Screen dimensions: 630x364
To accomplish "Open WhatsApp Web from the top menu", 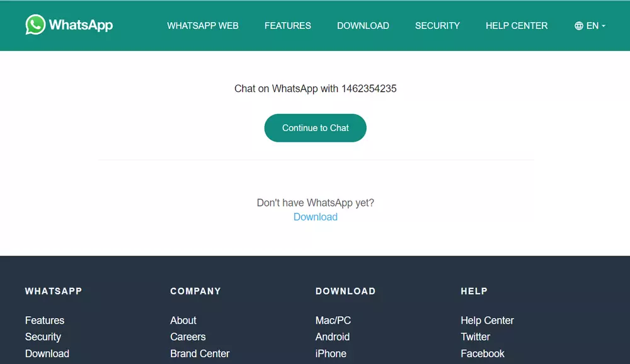I will click(x=202, y=26).
